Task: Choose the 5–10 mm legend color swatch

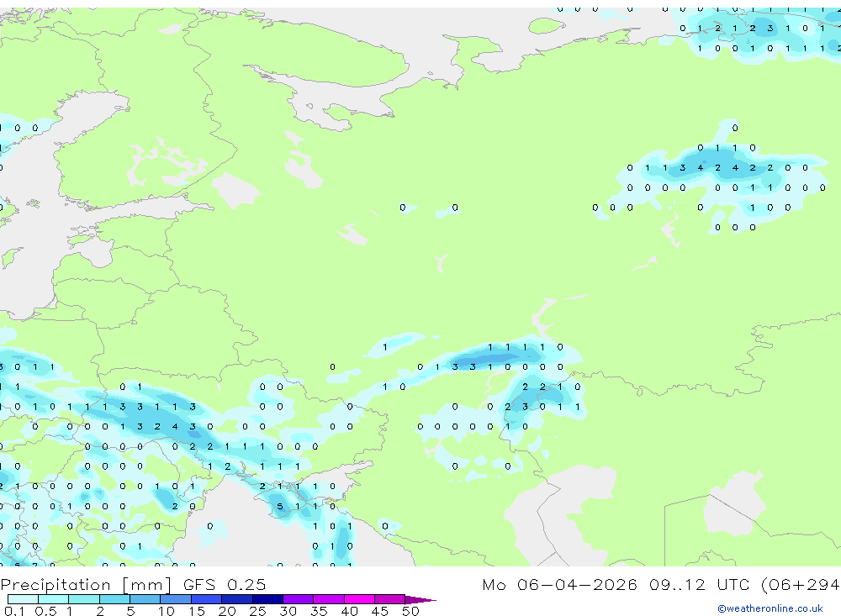Action: [145, 599]
